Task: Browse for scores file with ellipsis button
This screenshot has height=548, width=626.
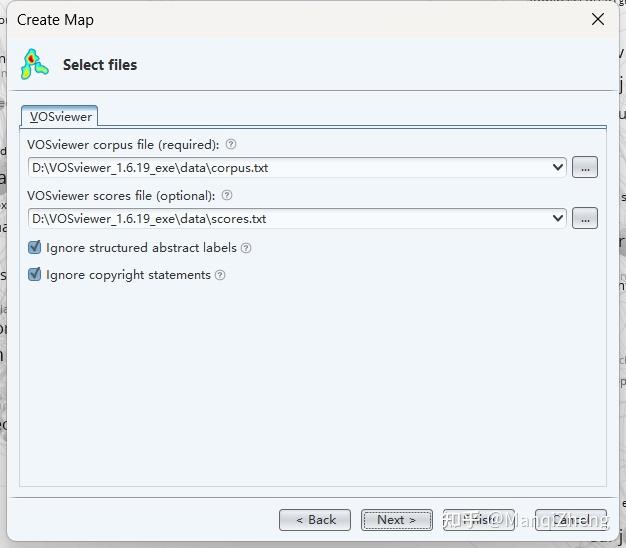Action: pyautogui.click(x=585, y=218)
